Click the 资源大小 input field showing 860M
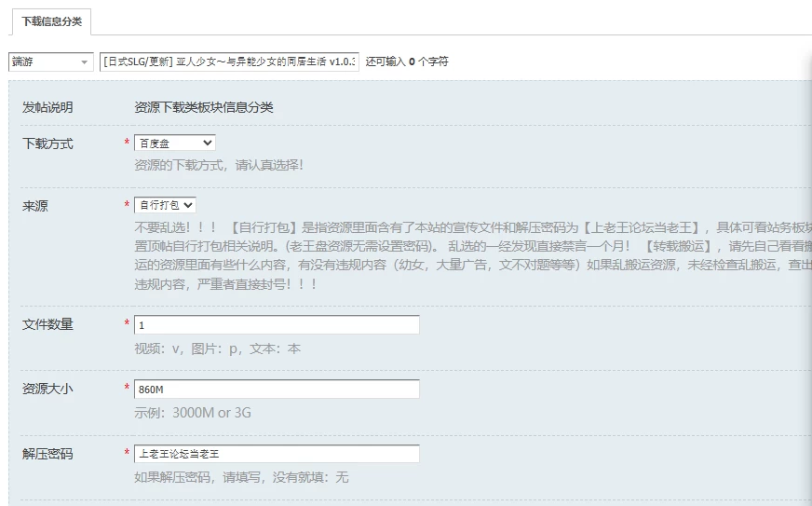 point(277,390)
